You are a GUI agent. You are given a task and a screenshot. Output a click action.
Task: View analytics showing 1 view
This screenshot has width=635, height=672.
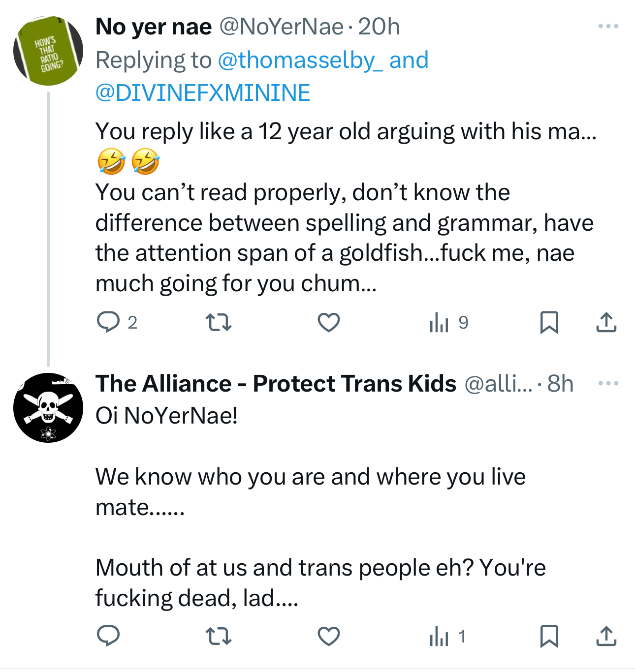tap(447, 636)
